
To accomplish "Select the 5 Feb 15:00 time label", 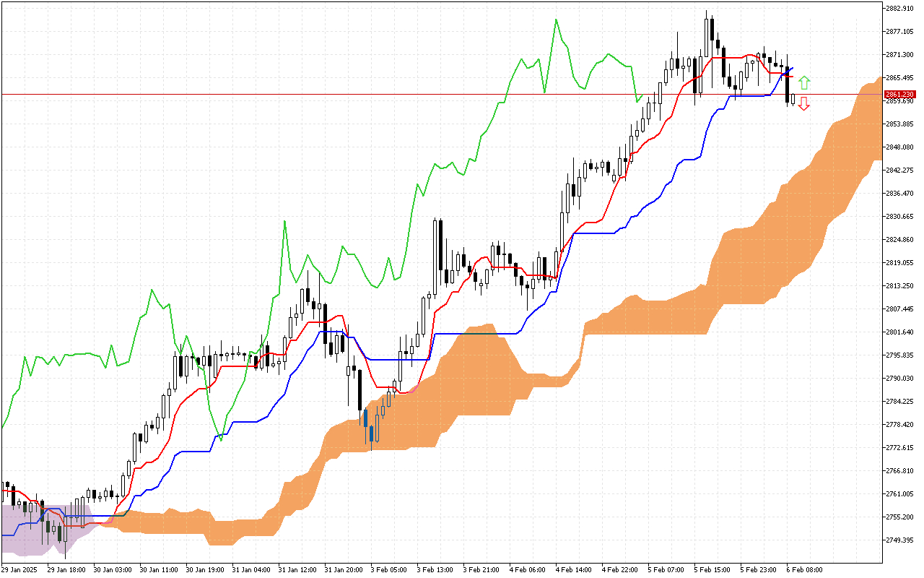I will click(711, 569).
